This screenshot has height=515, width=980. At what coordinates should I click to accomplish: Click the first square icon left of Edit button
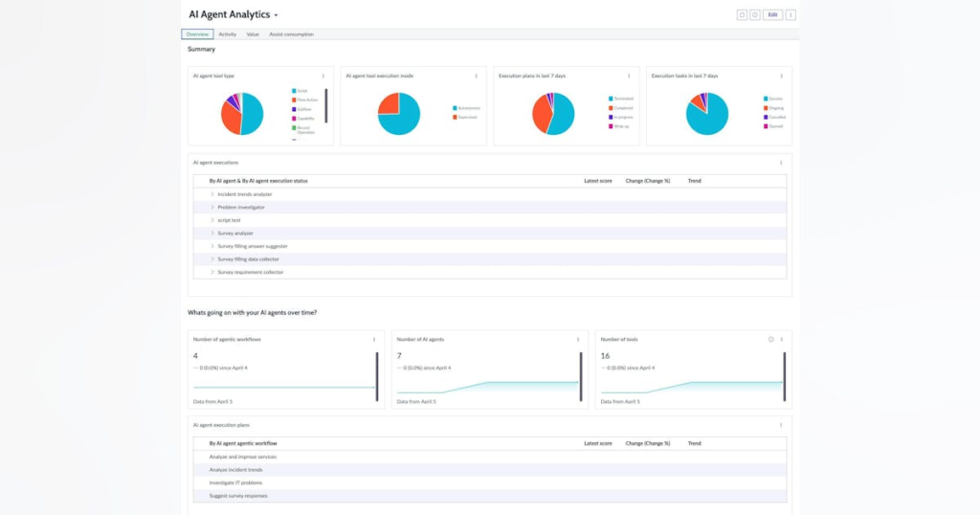point(742,15)
